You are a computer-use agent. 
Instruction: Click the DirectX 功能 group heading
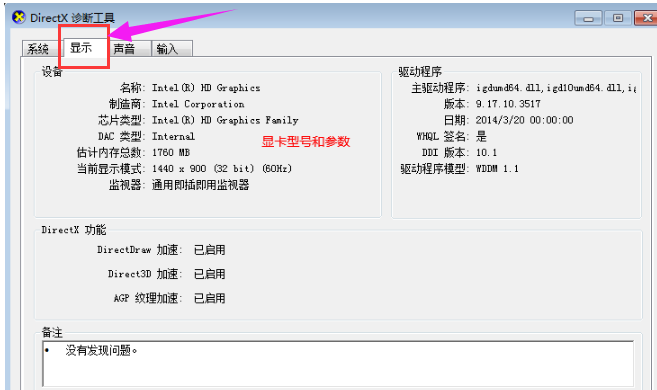pyautogui.click(x=74, y=230)
